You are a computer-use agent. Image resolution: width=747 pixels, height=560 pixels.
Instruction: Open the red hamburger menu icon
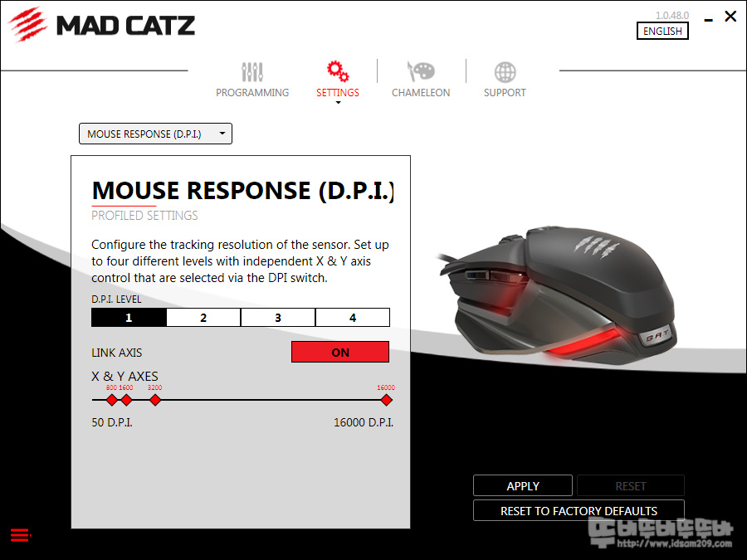pyautogui.click(x=21, y=535)
